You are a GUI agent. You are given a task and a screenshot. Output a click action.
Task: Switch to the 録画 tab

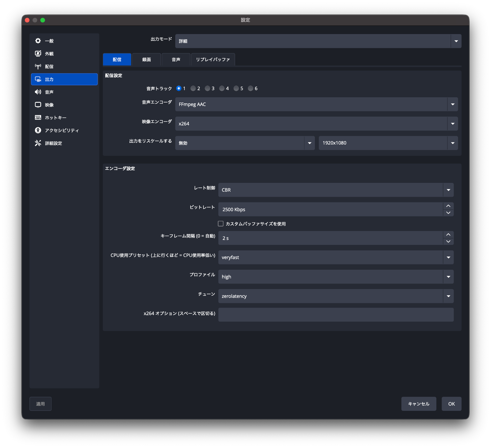coord(146,60)
